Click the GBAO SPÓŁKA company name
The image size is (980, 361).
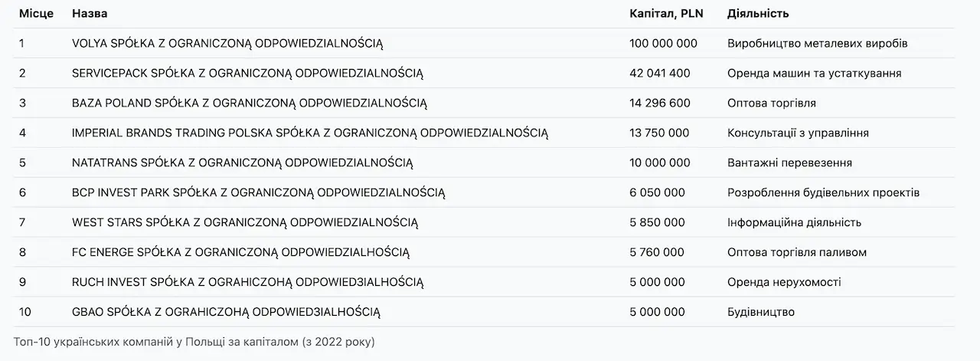tap(226, 313)
